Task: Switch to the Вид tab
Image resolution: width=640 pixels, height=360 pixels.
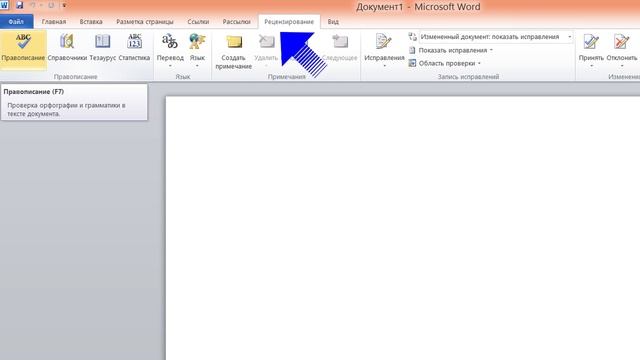Action: coord(333,22)
